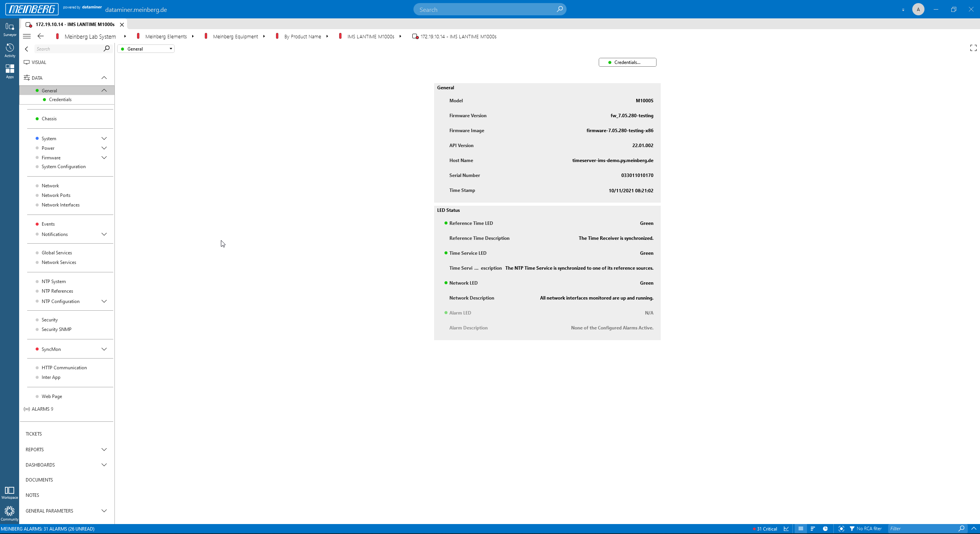Open the Activity sidebar panel

[x=10, y=50]
